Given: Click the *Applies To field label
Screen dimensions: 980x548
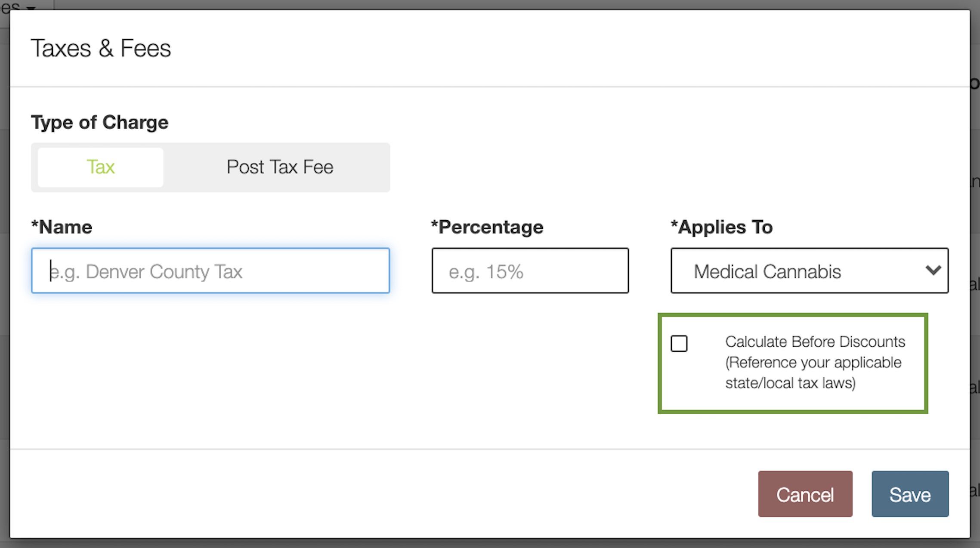Looking at the screenshot, I should (721, 227).
